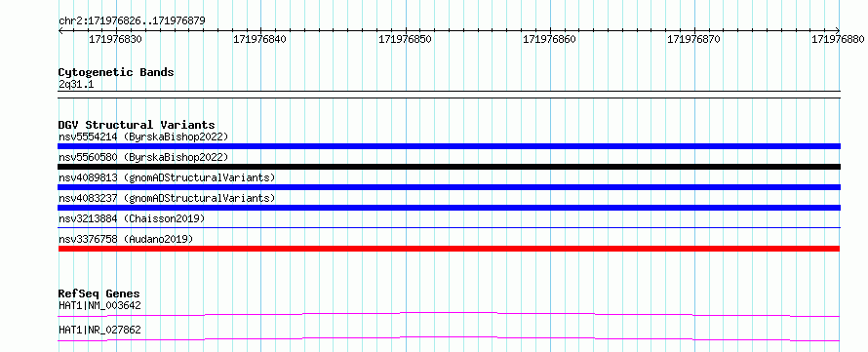
Task: Select the blue bar for nsv5554214
Action: click(449, 146)
